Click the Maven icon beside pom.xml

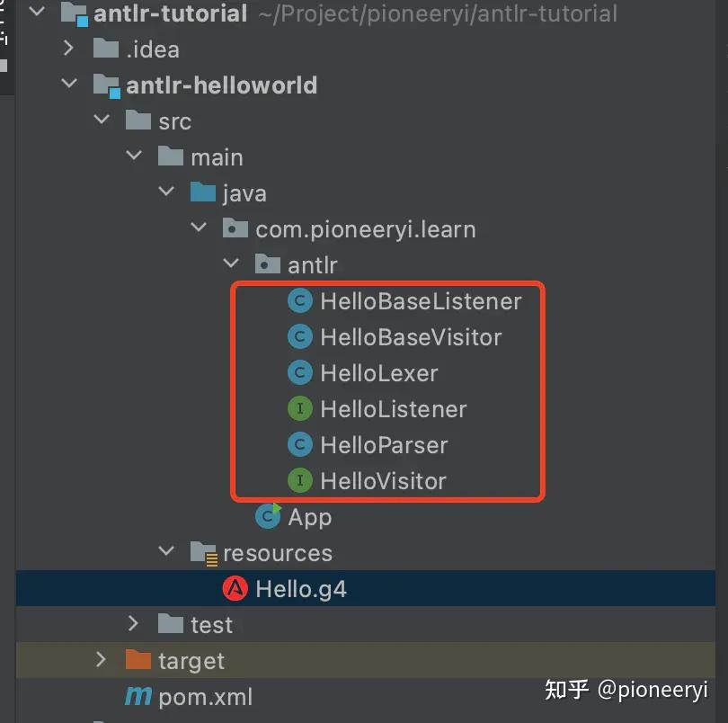click(x=138, y=696)
